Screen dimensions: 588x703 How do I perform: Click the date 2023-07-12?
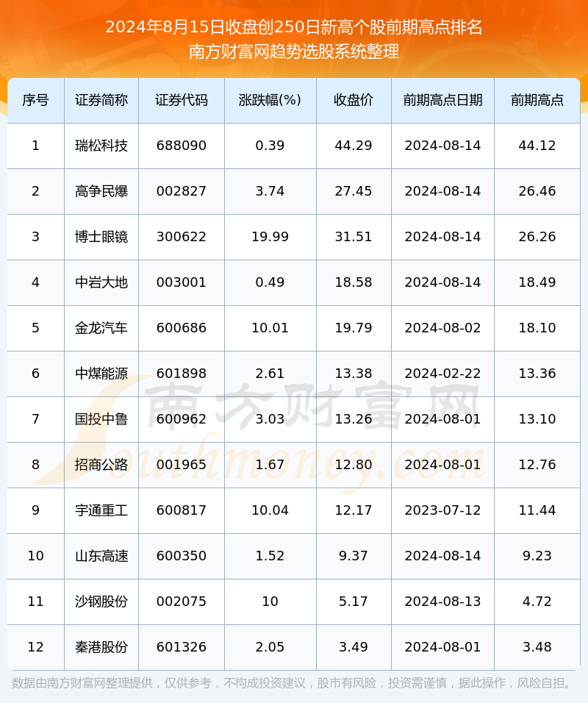[x=442, y=510]
